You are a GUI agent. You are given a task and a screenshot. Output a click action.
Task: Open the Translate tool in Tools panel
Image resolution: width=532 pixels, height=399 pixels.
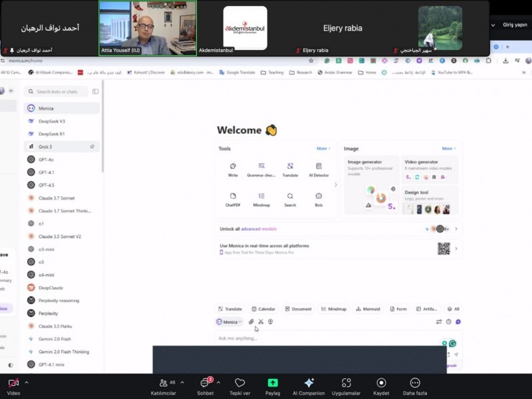(x=290, y=170)
